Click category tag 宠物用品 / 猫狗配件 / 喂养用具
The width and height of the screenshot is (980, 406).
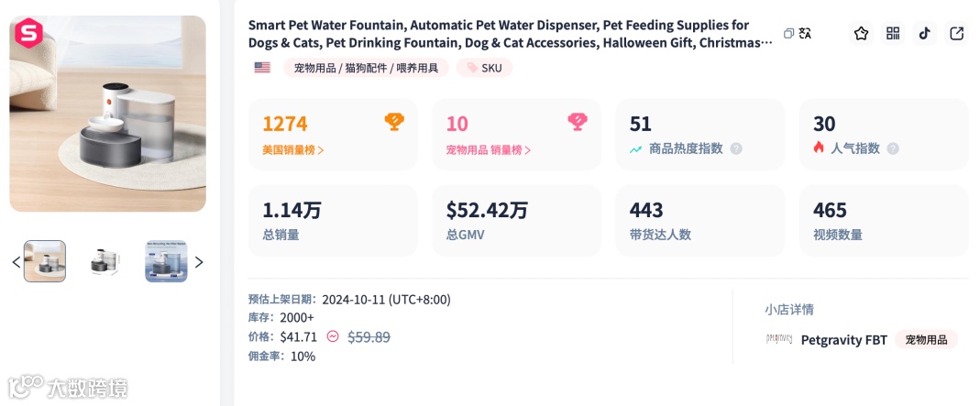point(366,68)
